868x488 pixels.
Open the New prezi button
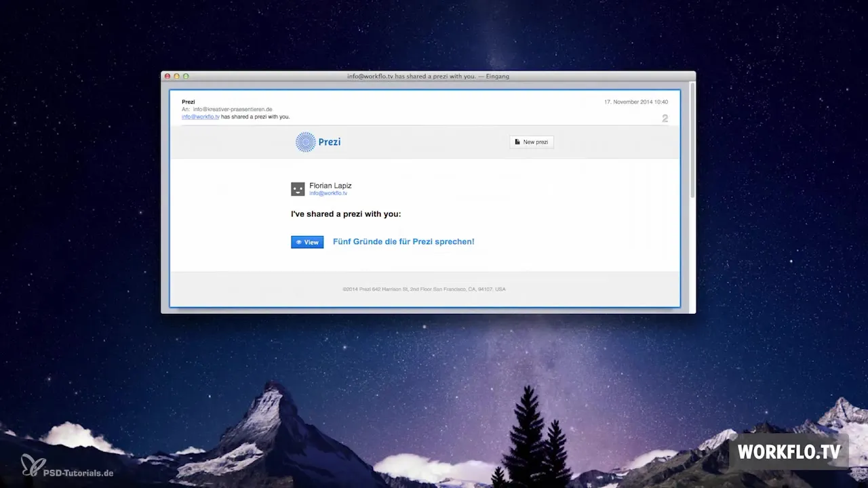click(532, 142)
